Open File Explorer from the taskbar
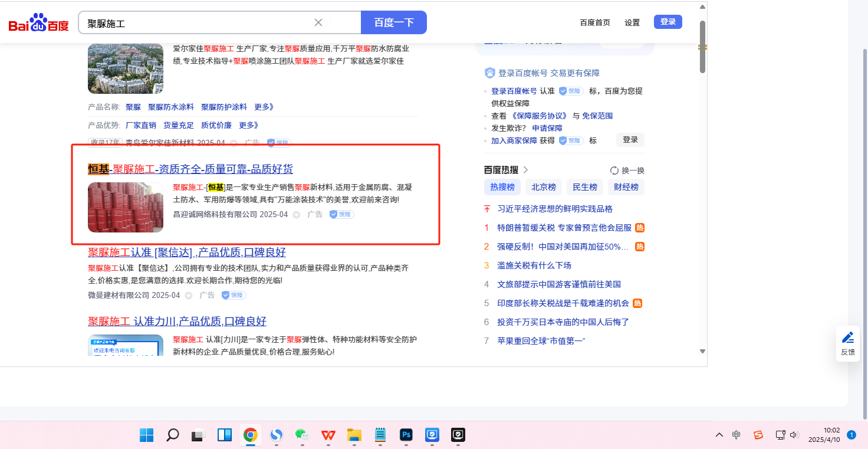Image resolution: width=868 pixels, height=449 pixels. [x=354, y=435]
